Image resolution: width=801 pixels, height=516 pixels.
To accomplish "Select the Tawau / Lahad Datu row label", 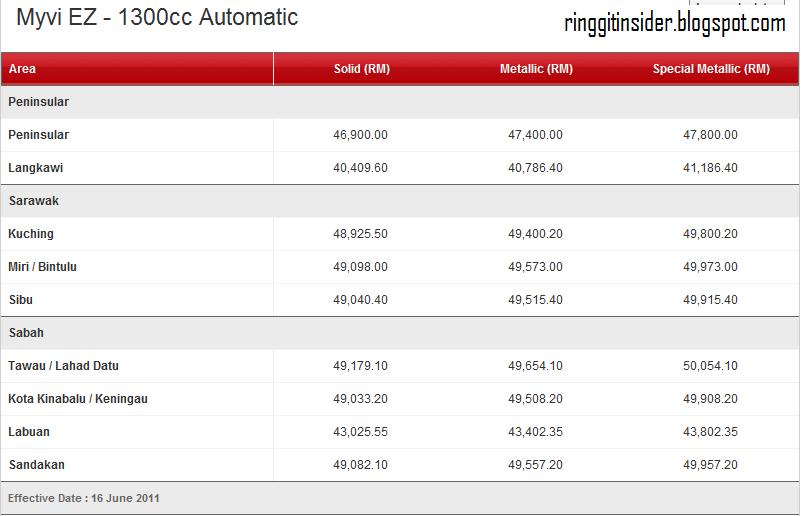I will pos(63,366).
